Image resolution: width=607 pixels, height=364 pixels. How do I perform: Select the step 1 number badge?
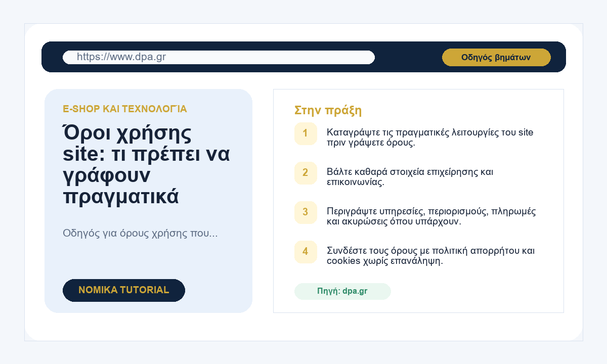(x=306, y=133)
